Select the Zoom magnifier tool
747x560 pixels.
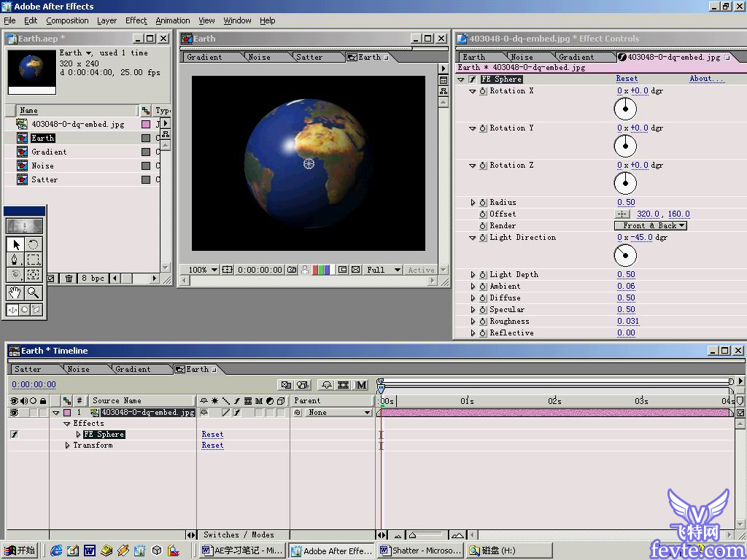[34, 293]
